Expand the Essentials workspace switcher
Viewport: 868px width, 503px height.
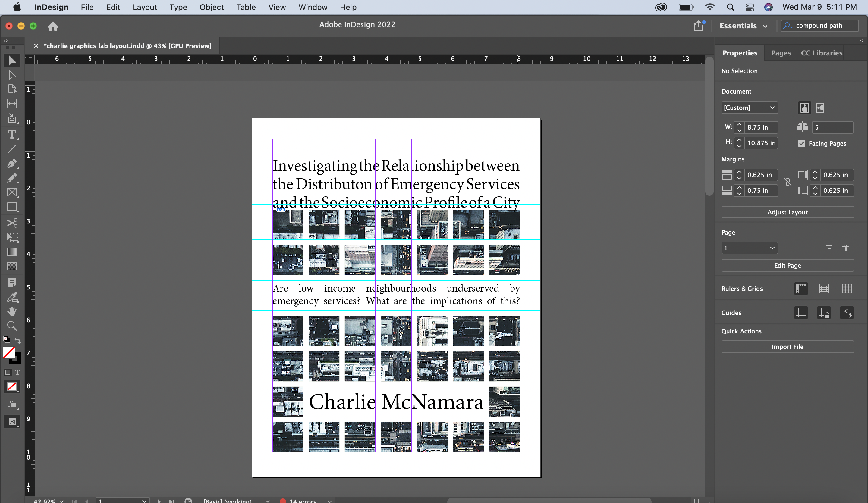coord(743,26)
